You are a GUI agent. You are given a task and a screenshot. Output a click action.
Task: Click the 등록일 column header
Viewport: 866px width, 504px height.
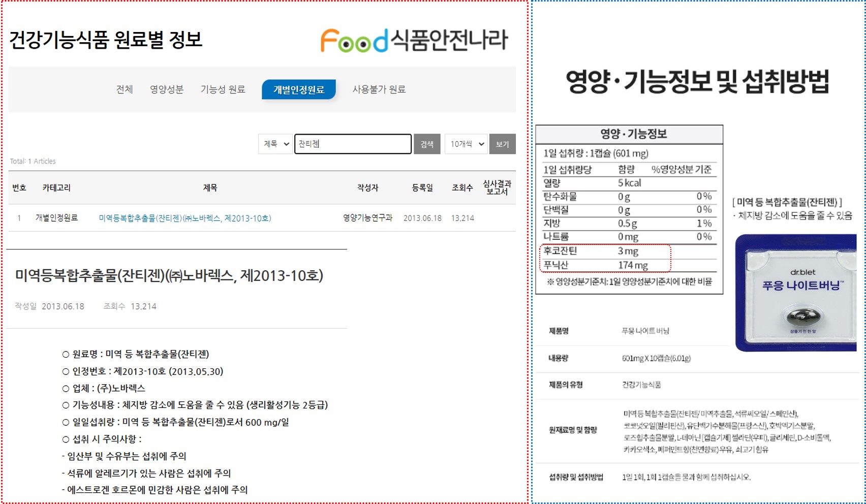pos(422,187)
